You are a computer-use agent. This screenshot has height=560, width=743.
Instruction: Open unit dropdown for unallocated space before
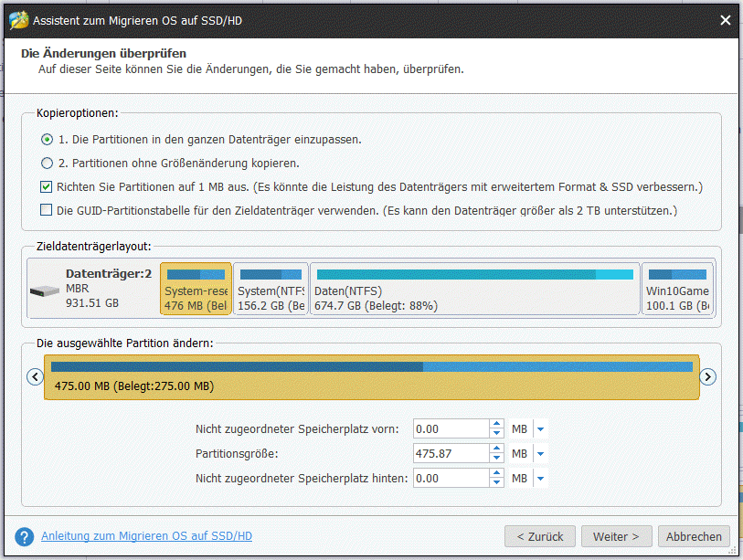tap(541, 428)
